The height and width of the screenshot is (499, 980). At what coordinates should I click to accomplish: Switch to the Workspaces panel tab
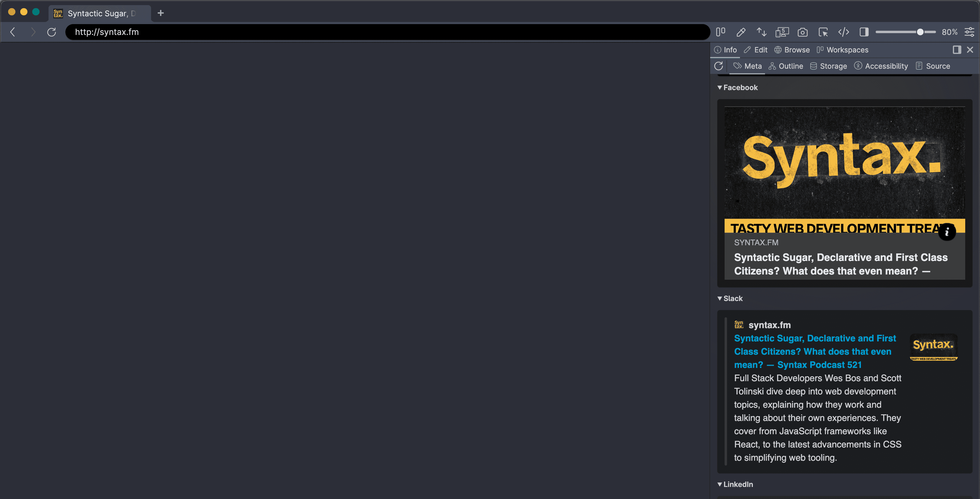(x=842, y=50)
